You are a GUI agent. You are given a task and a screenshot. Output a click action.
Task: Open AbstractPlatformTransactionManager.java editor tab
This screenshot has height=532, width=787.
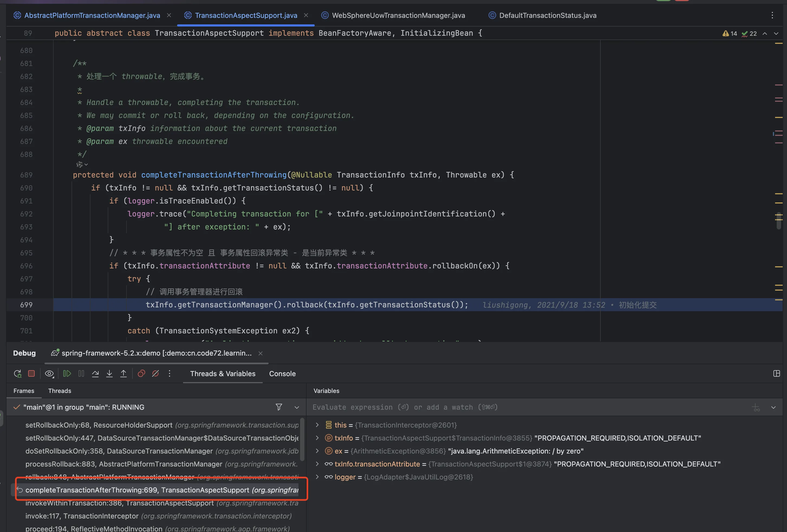pos(92,15)
